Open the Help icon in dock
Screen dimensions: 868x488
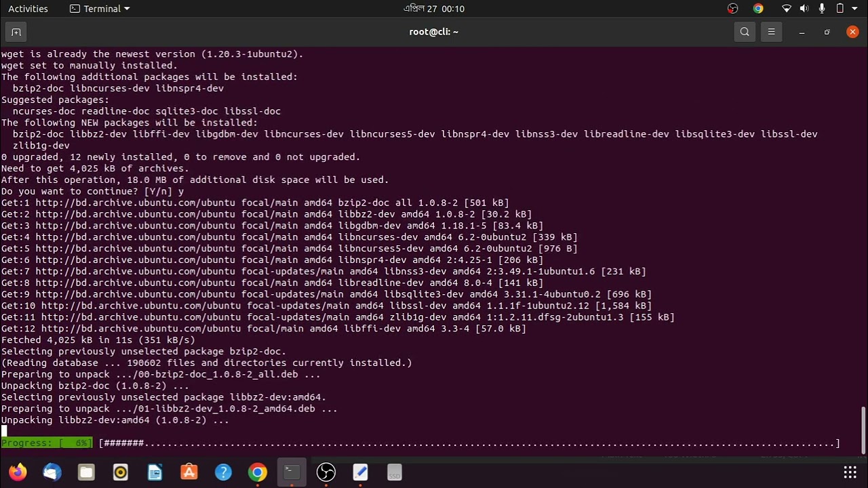pos(223,472)
